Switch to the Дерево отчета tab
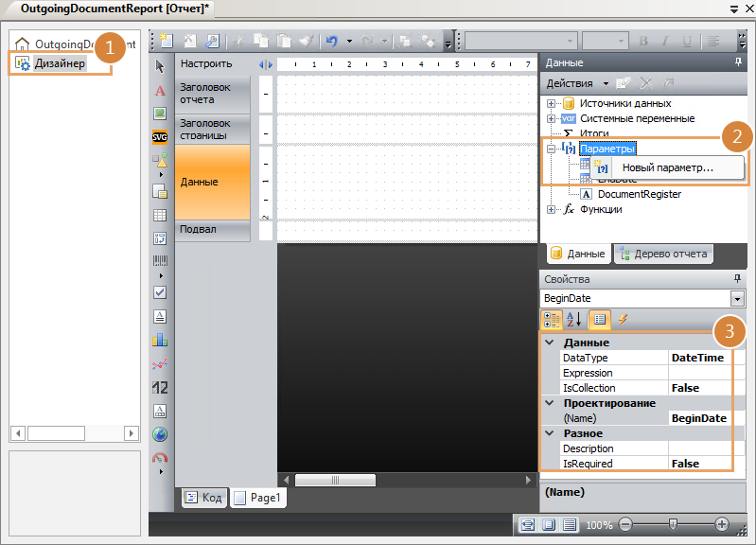Viewport: 756px width, 545px height. pos(664,254)
